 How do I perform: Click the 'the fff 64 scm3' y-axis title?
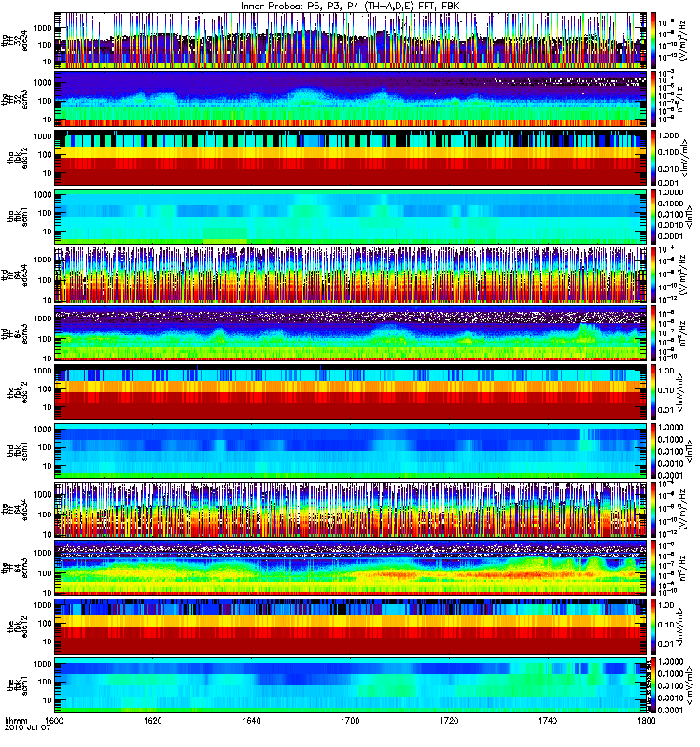coord(14,568)
